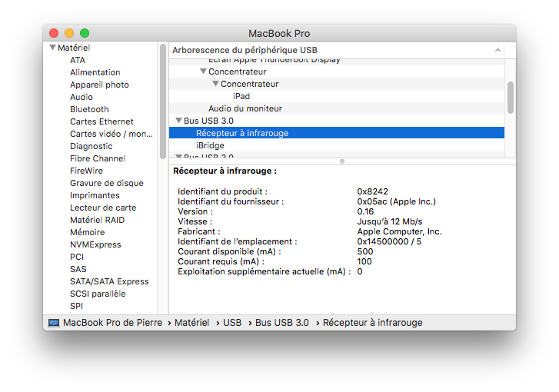Select Mémoire in the sidebar

click(88, 232)
